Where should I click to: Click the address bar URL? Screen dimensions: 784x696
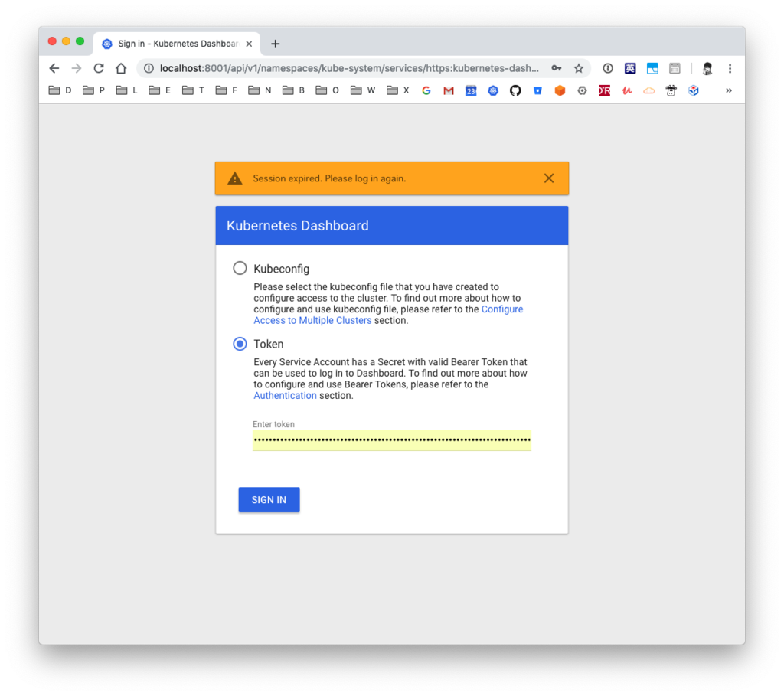click(x=349, y=68)
